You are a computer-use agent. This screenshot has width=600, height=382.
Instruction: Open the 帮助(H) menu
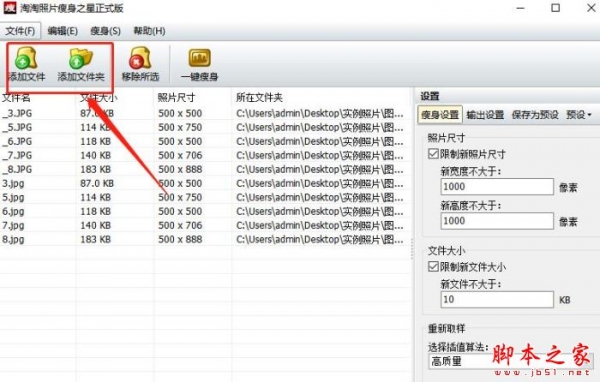149,31
